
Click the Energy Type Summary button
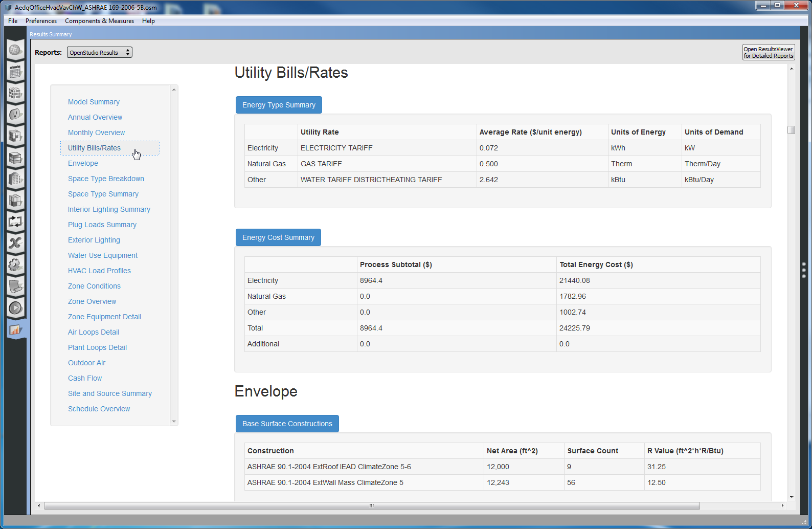(279, 105)
